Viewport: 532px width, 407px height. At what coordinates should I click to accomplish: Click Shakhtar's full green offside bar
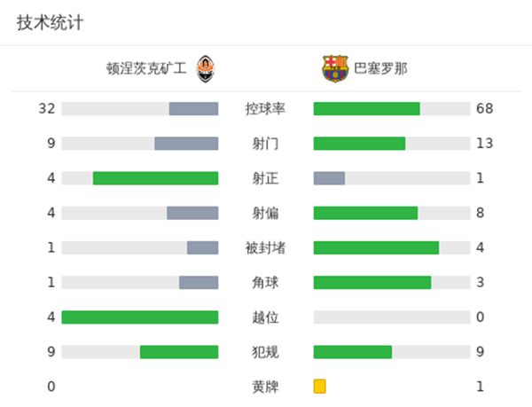point(140,317)
